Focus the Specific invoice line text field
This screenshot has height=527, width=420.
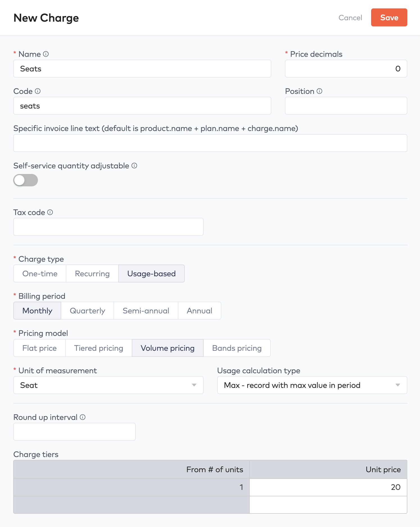tap(210, 143)
